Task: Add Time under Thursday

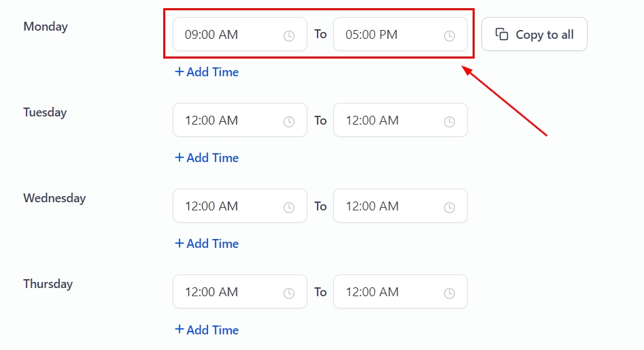Action: tap(207, 330)
